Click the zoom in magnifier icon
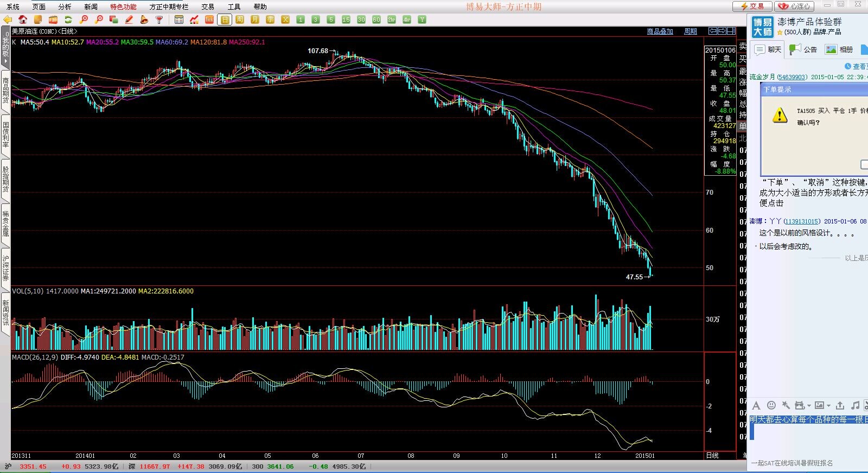 click(x=84, y=20)
